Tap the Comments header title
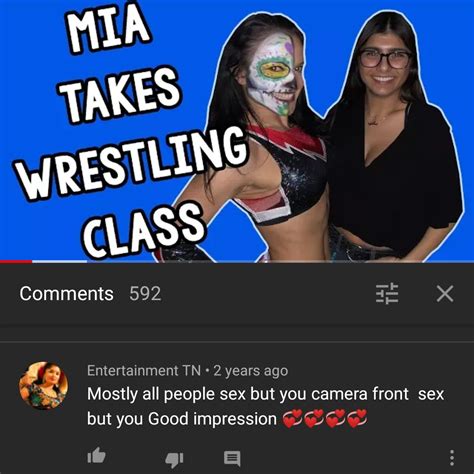 (x=66, y=294)
